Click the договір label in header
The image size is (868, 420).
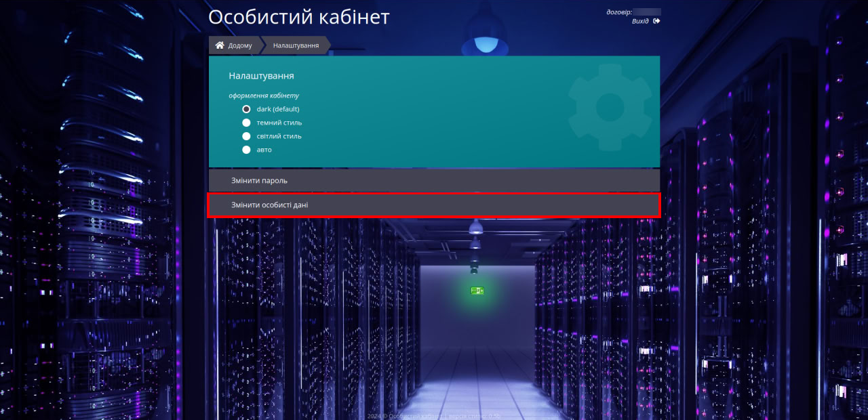pos(618,12)
